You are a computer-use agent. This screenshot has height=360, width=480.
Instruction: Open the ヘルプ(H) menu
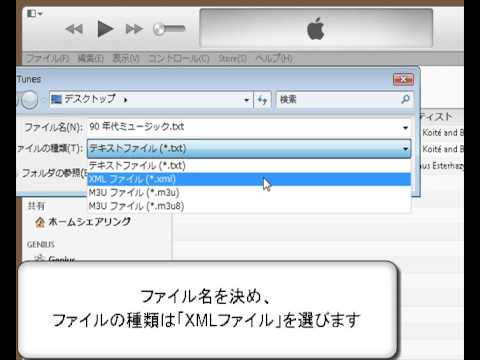(274, 59)
